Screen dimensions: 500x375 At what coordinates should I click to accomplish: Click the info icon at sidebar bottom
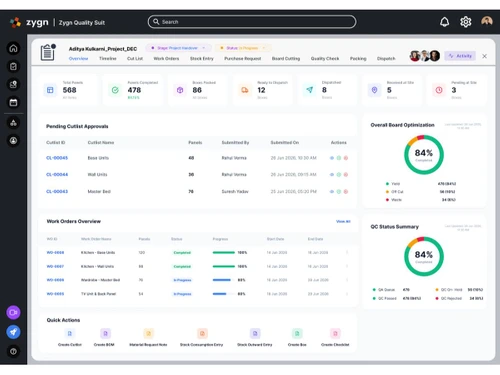click(x=13, y=351)
